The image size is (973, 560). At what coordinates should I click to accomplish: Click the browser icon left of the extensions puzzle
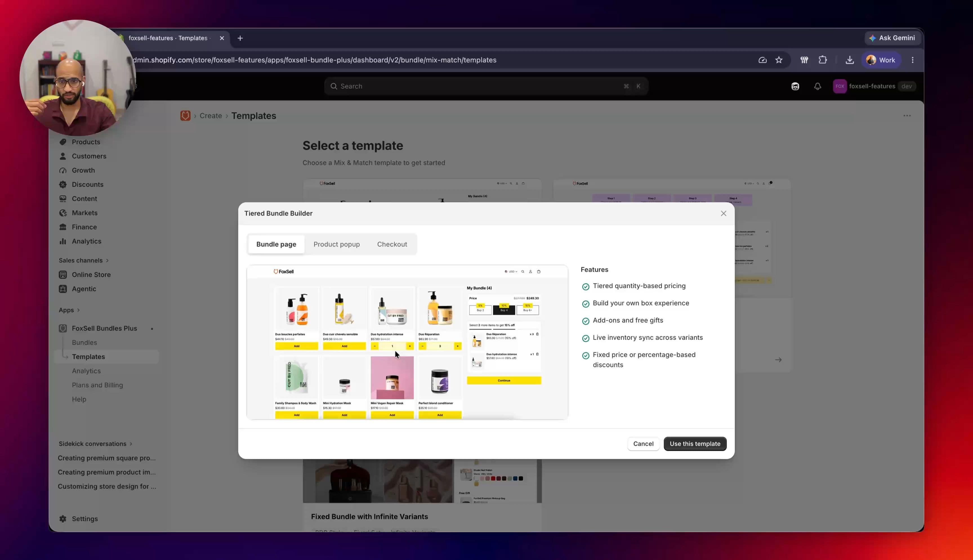[x=804, y=60]
